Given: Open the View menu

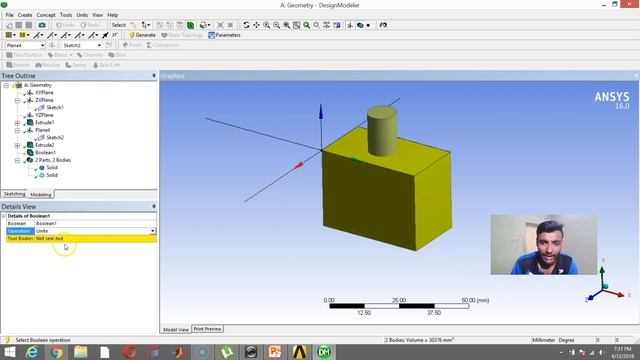Looking at the screenshot, I should (x=98, y=15).
